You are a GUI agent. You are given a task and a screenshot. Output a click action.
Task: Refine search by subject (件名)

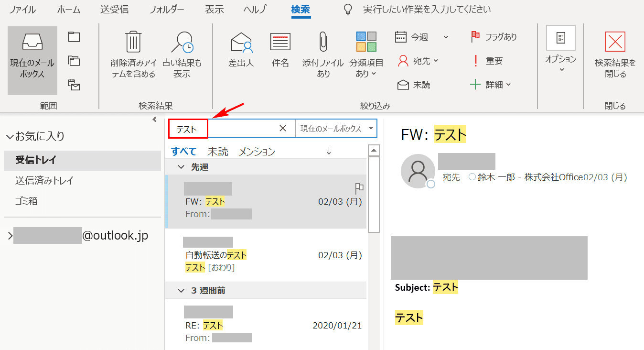(x=280, y=50)
